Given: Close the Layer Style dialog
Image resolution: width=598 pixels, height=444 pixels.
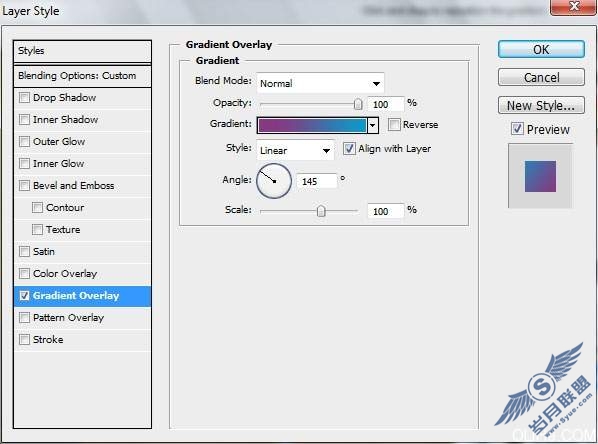Looking at the screenshot, I should [572, 6].
